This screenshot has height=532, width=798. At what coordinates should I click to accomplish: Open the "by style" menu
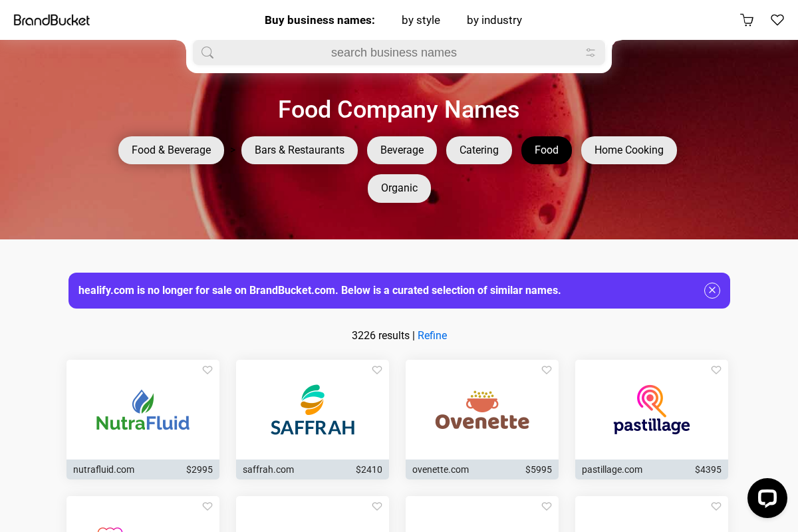tap(420, 20)
